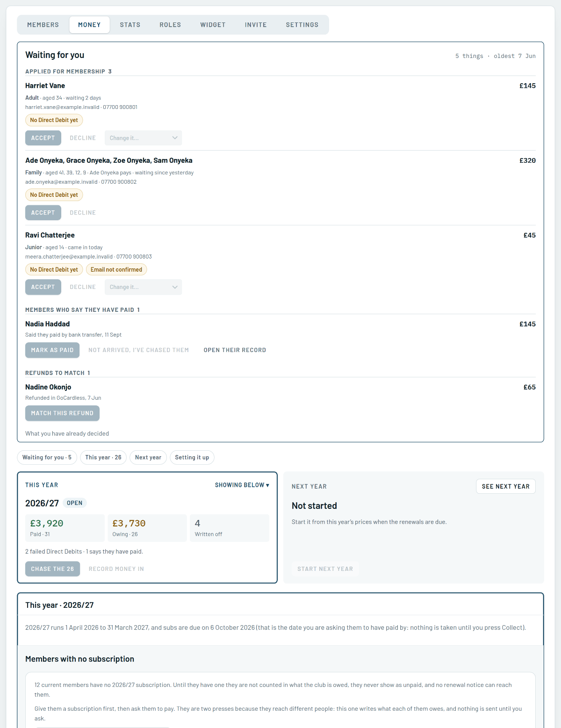Click the Onyeka family's 'No Direct Debit yet' badge
The width and height of the screenshot is (561, 728).
[x=54, y=195]
